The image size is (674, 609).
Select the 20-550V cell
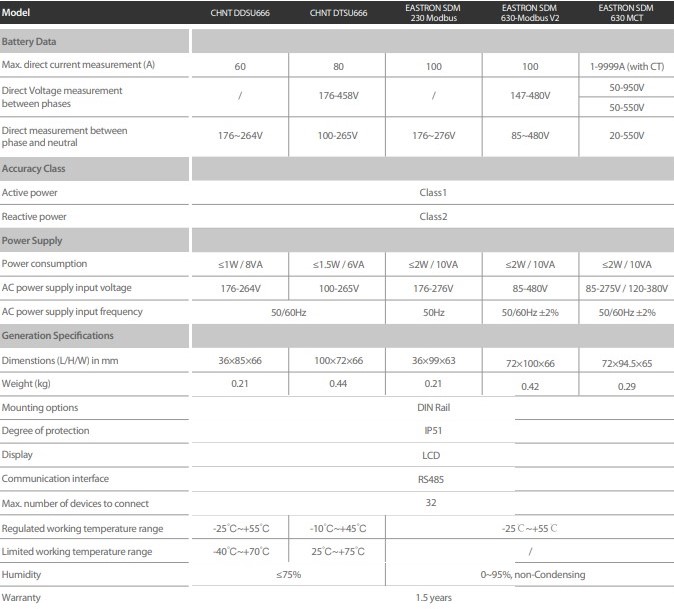click(x=627, y=136)
